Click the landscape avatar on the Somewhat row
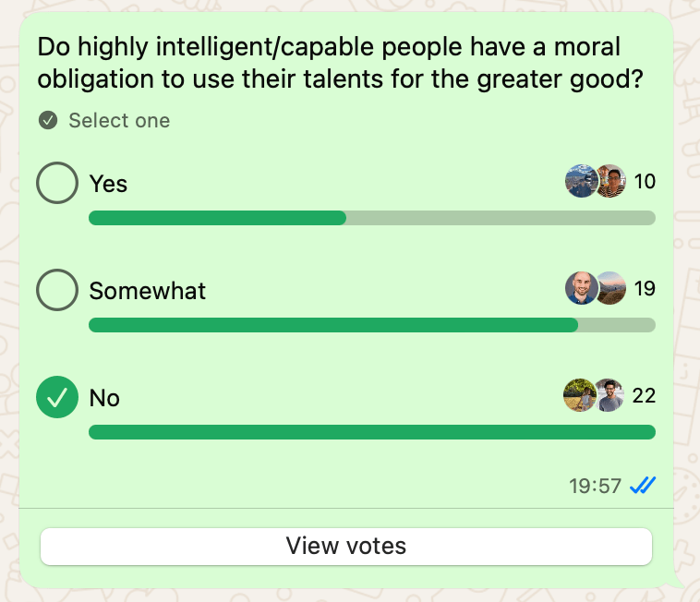700x602 pixels. 610,289
